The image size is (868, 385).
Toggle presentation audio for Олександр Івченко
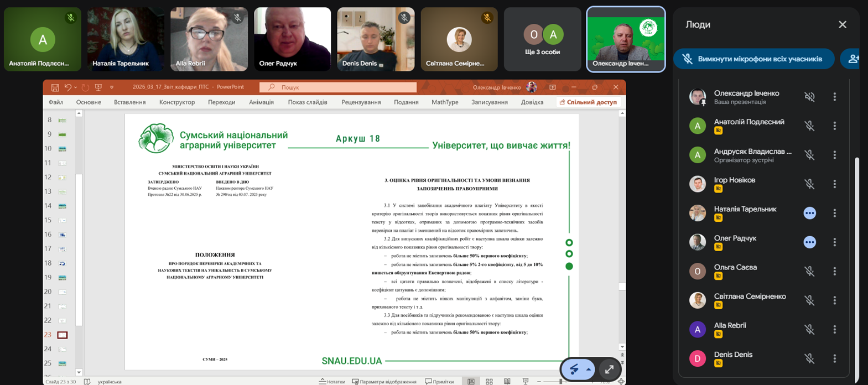[809, 97]
